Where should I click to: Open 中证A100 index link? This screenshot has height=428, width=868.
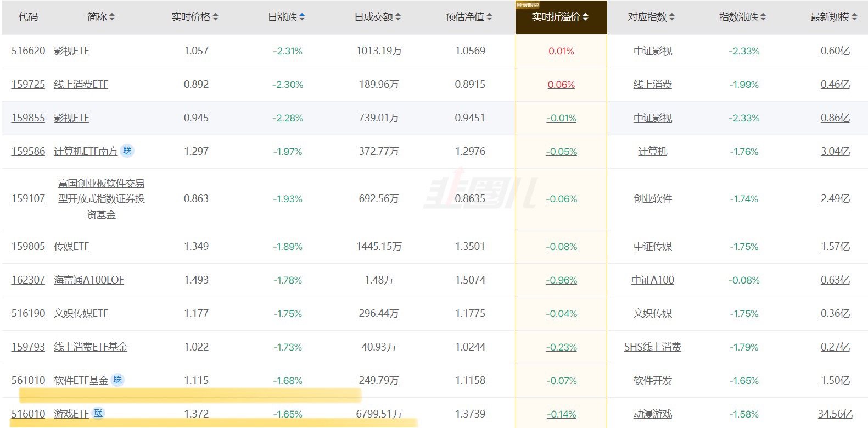pos(653,280)
